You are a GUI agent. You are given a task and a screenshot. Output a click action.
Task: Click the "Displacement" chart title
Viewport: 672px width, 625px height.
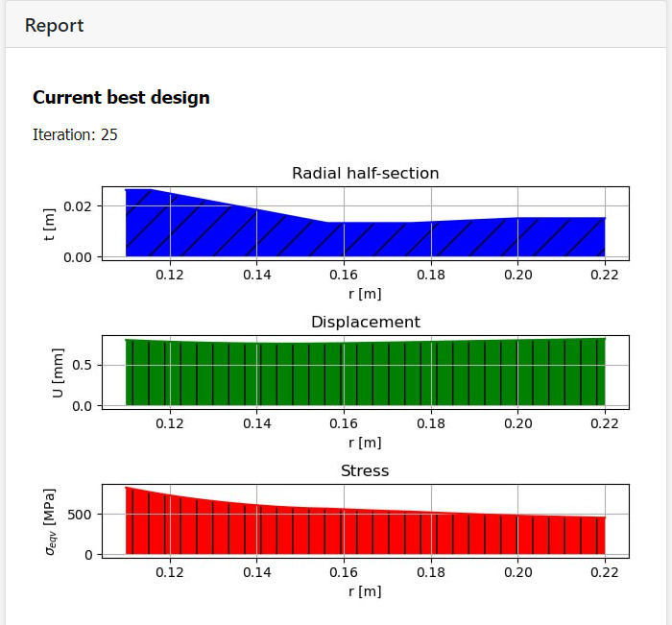[365, 322]
